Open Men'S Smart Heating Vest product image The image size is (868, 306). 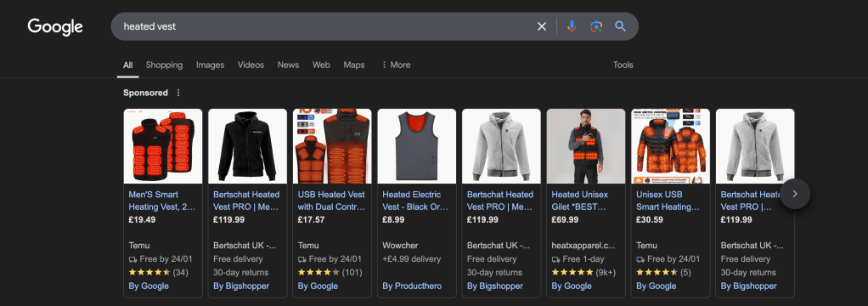[x=163, y=146]
